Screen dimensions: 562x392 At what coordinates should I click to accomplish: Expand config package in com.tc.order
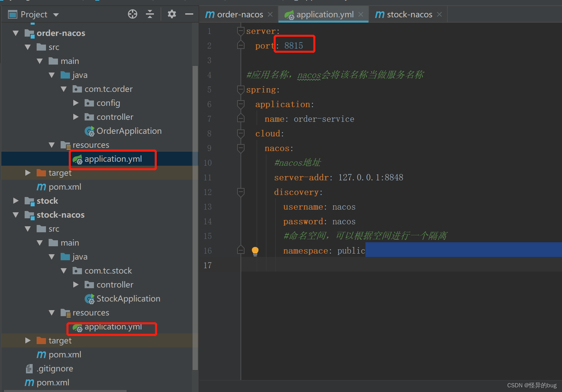(x=76, y=103)
